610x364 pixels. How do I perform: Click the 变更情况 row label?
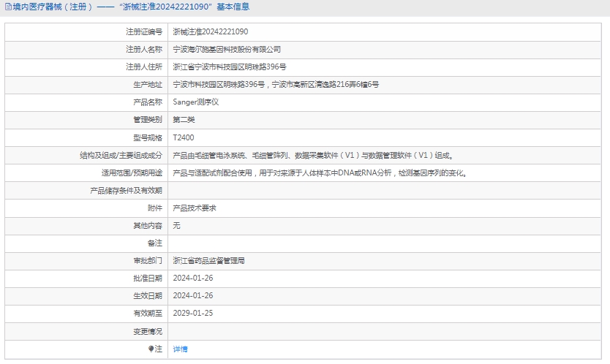pos(148,332)
